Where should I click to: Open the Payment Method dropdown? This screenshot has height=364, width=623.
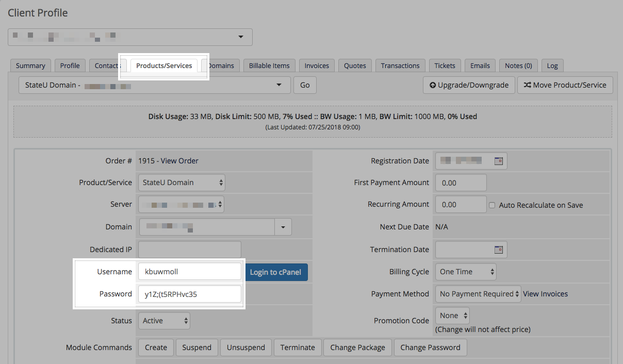click(x=478, y=294)
